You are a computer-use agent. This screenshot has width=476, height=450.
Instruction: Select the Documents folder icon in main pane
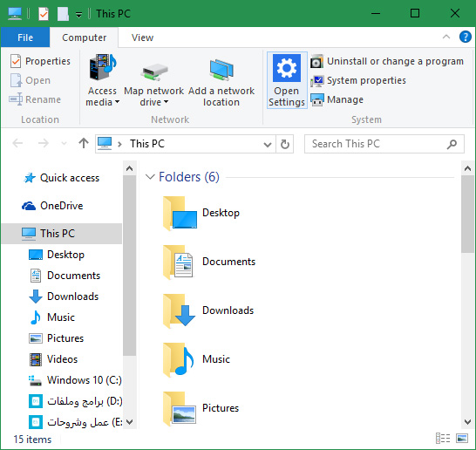pyautogui.click(x=178, y=262)
